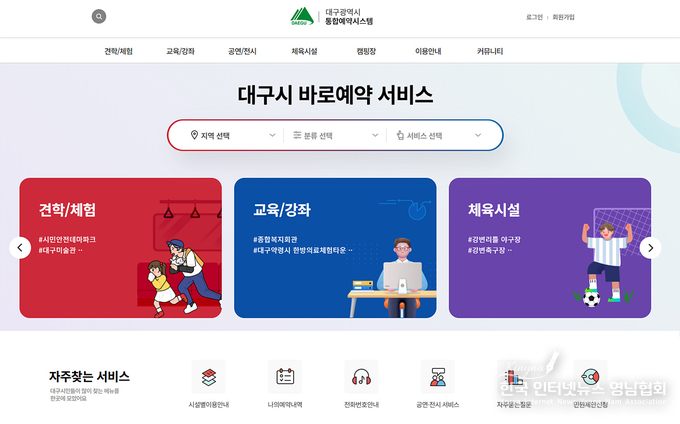The width and height of the screenshot is (680, 424).
Task: Show next carousel slide
Action: click(651, 248)
